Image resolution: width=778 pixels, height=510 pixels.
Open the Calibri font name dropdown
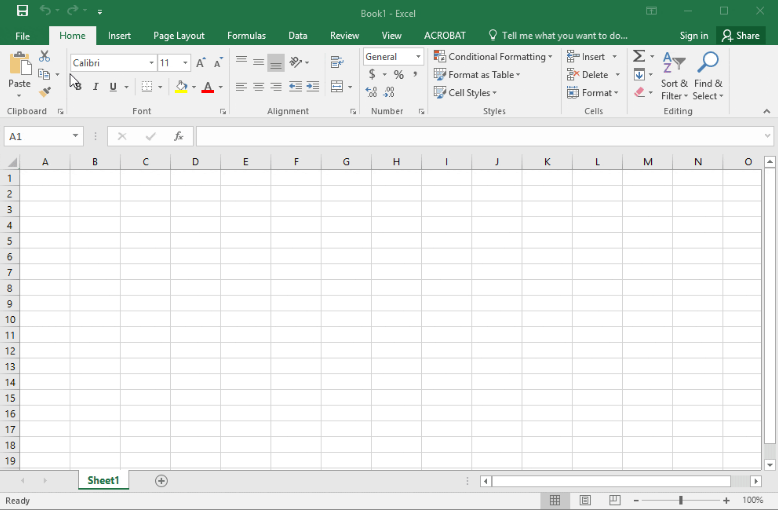151,63
